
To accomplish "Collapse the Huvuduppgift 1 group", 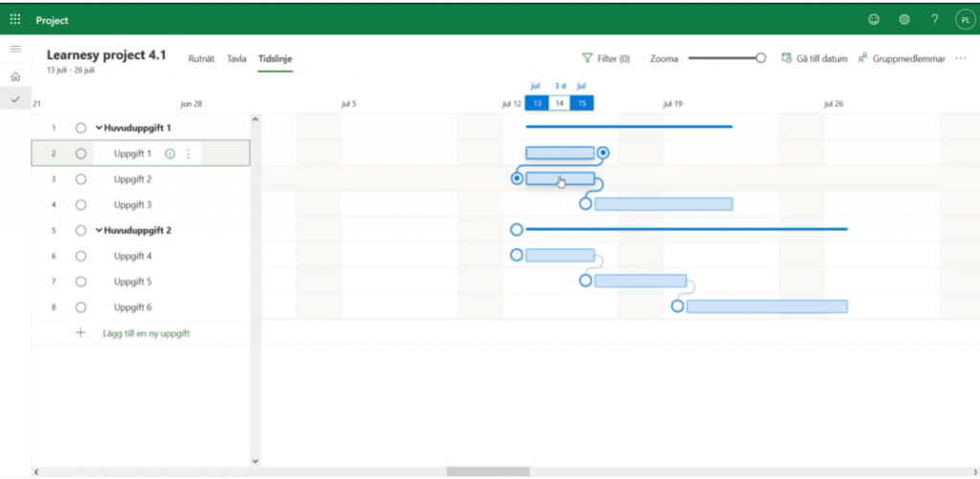I will coord(100,127).
